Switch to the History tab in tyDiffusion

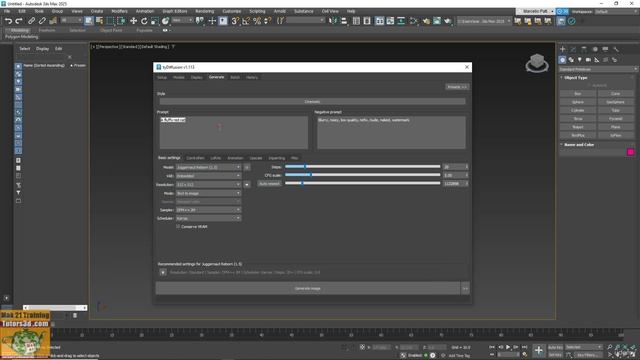coord(252,77)
